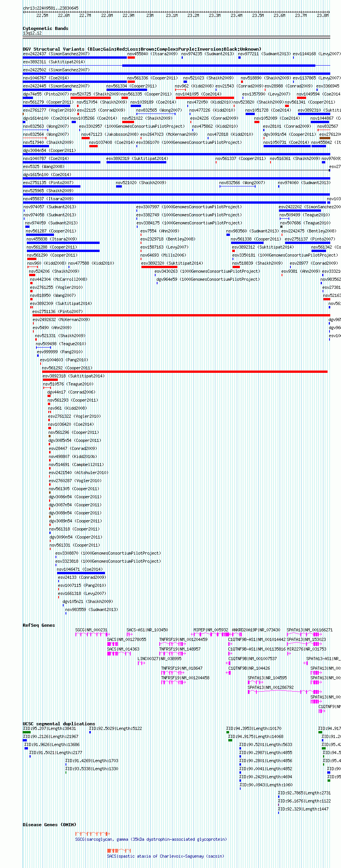
Task: Click variant nsv525965 (Shaikh2009)
Action: [48, 191]
